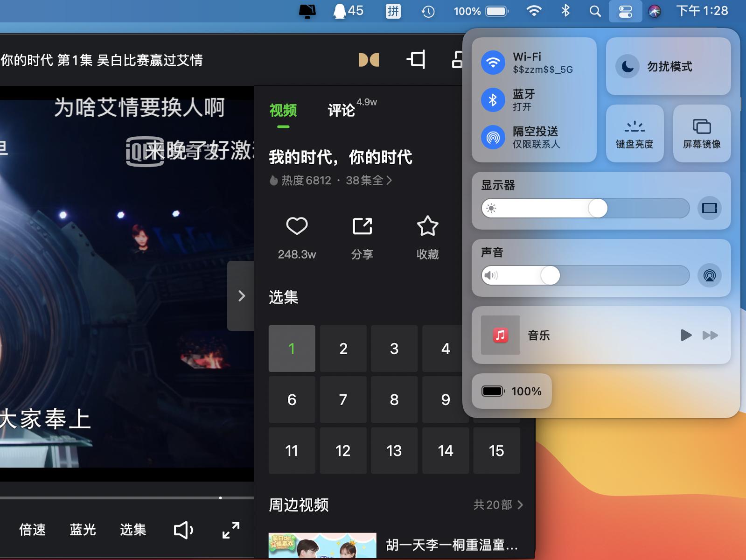Click the series title 我的时代，你的时代
The width and height of the screenshot is (746, 560).
tap(341, 157)
